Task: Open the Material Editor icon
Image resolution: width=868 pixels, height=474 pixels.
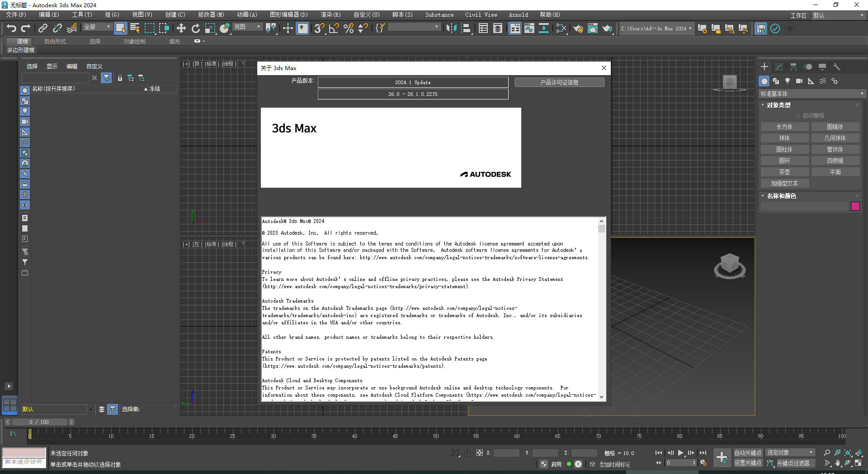Action: tap(561, 28)
